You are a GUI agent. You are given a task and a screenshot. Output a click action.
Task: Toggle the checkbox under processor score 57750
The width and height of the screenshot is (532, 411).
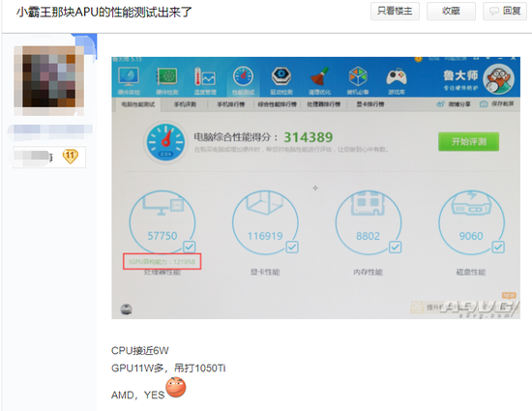pyautogui.click(x=189, y=247)
